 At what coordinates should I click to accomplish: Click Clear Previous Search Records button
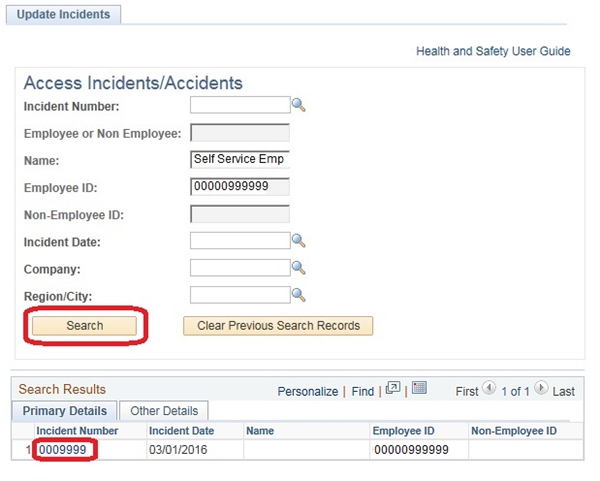[x=278, y=325]
